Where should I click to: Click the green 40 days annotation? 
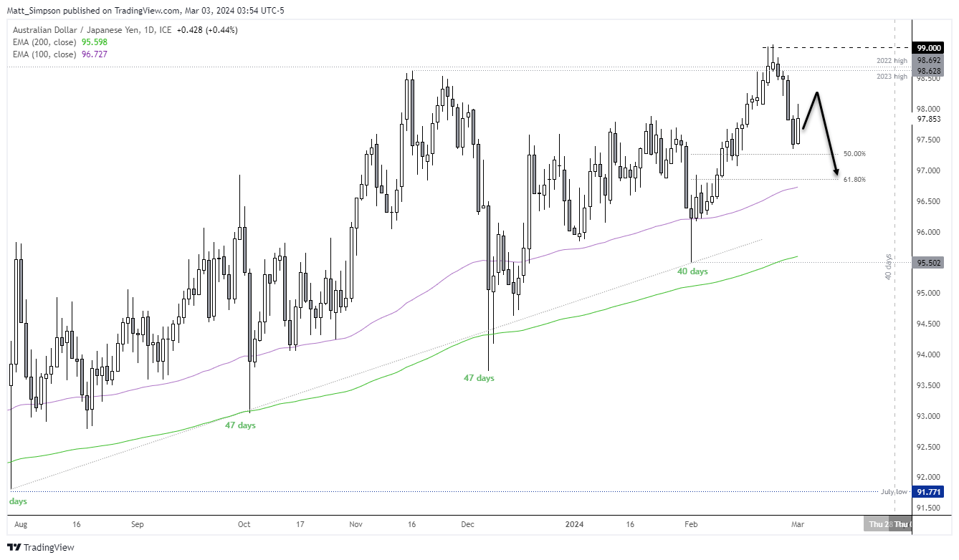692,271
